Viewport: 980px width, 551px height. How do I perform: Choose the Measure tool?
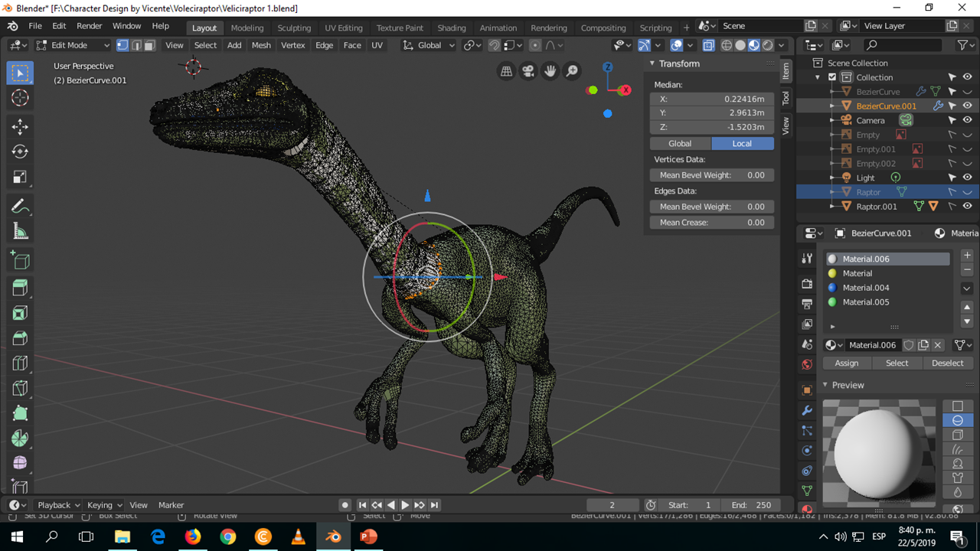[20, 232]
